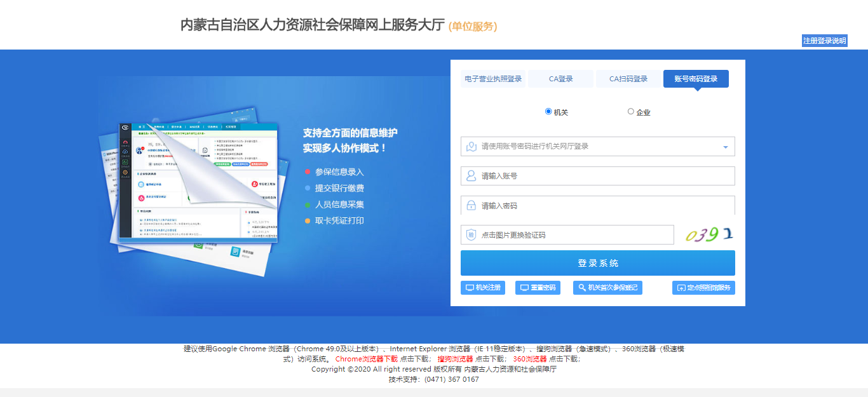
Task: Click the dropdown arrow in the region selector
Action: [725, 147]
